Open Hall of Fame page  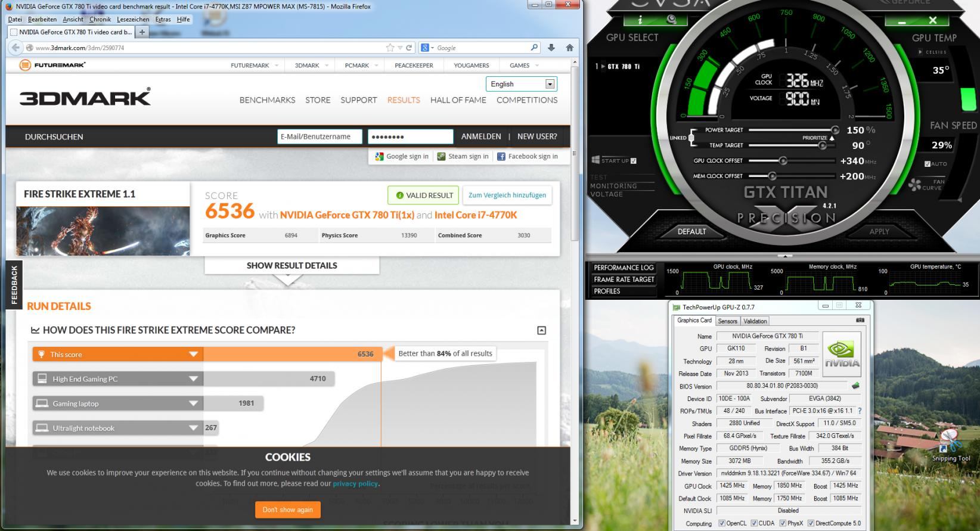[x=458, y=100]
